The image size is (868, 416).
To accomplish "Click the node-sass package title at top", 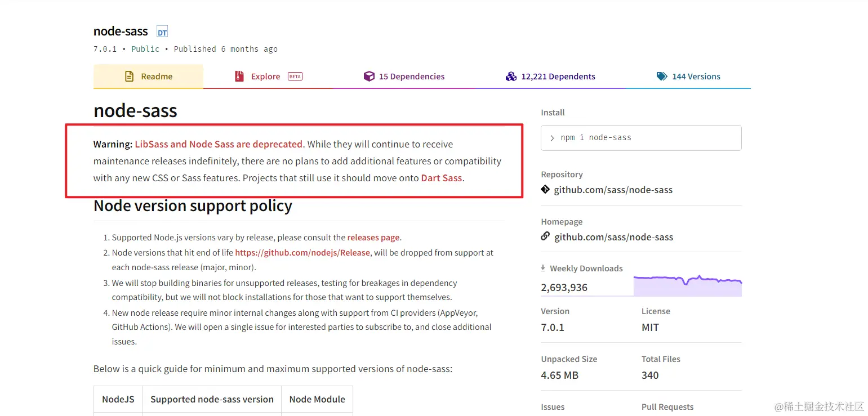I will (121, 32).
